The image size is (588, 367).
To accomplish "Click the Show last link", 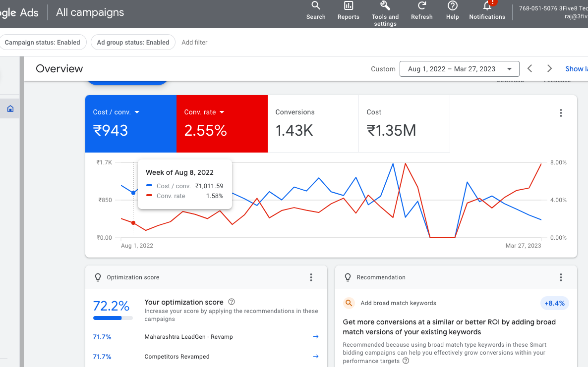I will pos(577,69).
